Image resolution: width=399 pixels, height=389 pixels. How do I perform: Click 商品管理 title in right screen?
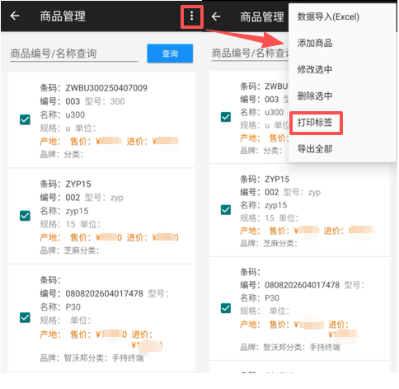point(262,17)
